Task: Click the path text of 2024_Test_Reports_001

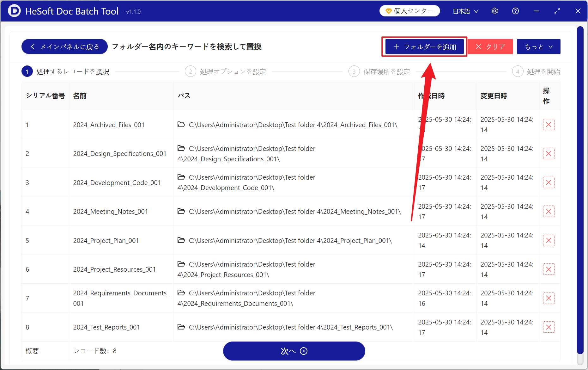Action: point(291,327)
